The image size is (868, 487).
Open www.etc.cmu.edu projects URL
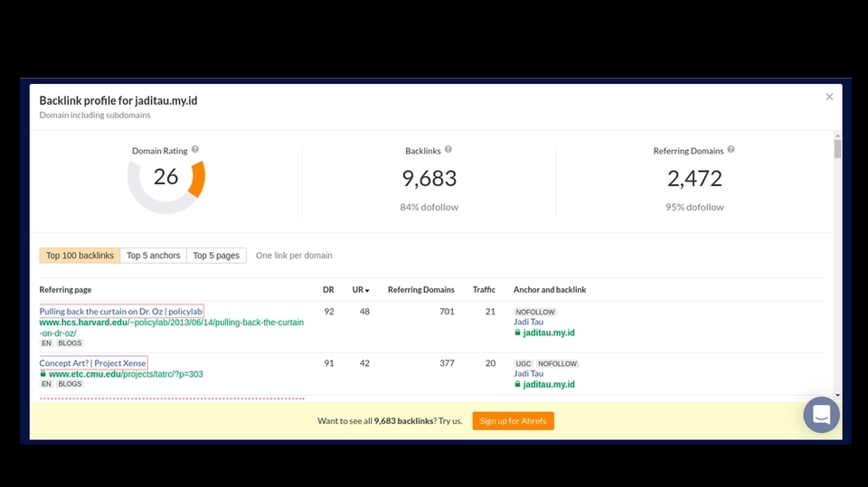[126, 374]
